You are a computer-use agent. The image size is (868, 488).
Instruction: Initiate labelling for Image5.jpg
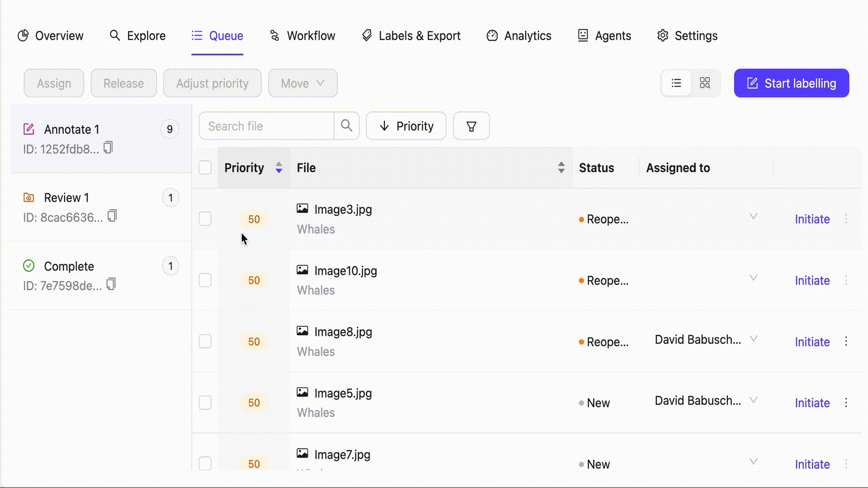[x=812, y=403]
